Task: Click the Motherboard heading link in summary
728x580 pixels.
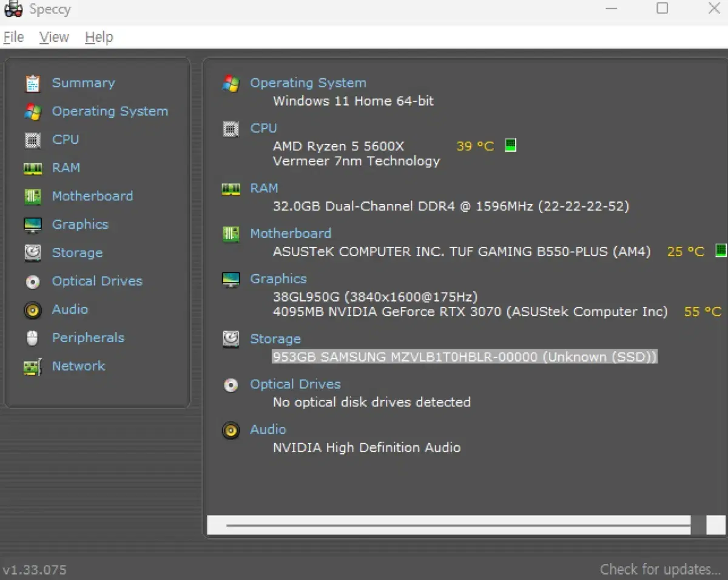Action: click(x=291, y=234)
